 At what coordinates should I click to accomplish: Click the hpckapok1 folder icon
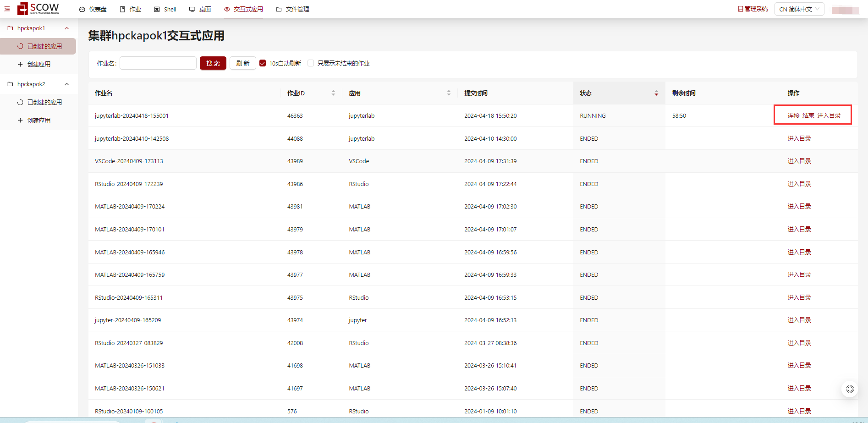(x=10, y=28)
